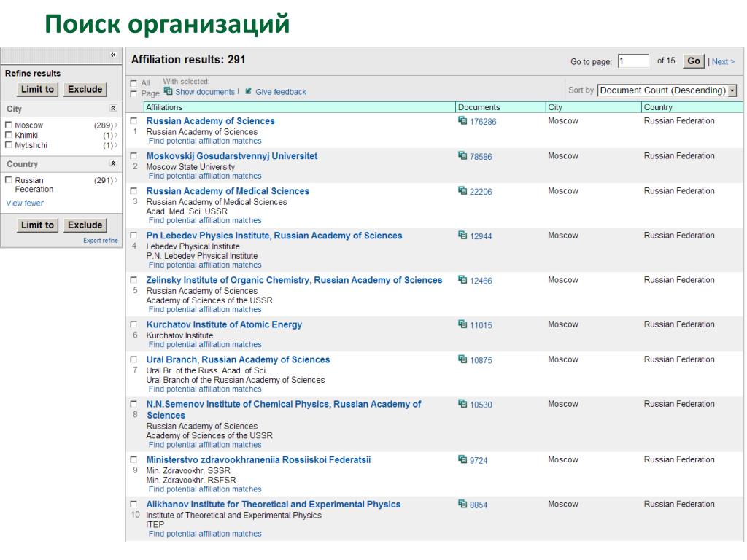Select checkbox for Russian Academy of Sciences row
Screen dimensions: 747x560
pyautogui.click(x=134, y=121)
